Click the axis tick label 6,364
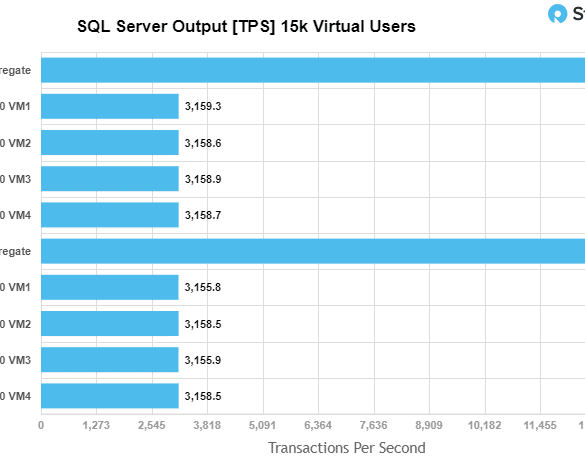585x458 pixels. tap(318, 425)
